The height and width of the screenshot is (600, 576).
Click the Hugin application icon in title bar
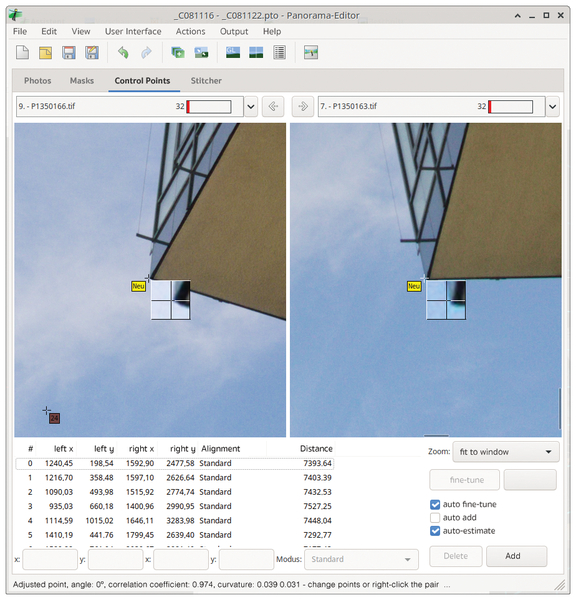coord(15,15)
